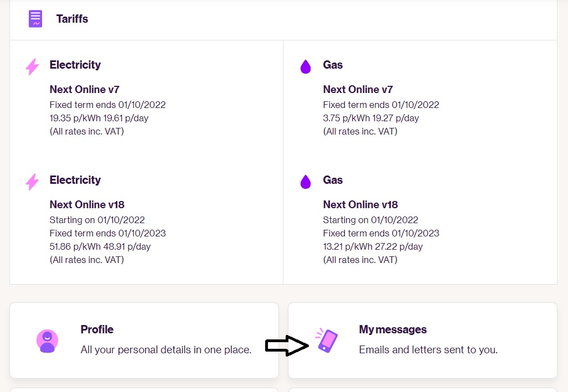Click the 13.21 p/kWh gas rate line

tap(373, 246)
